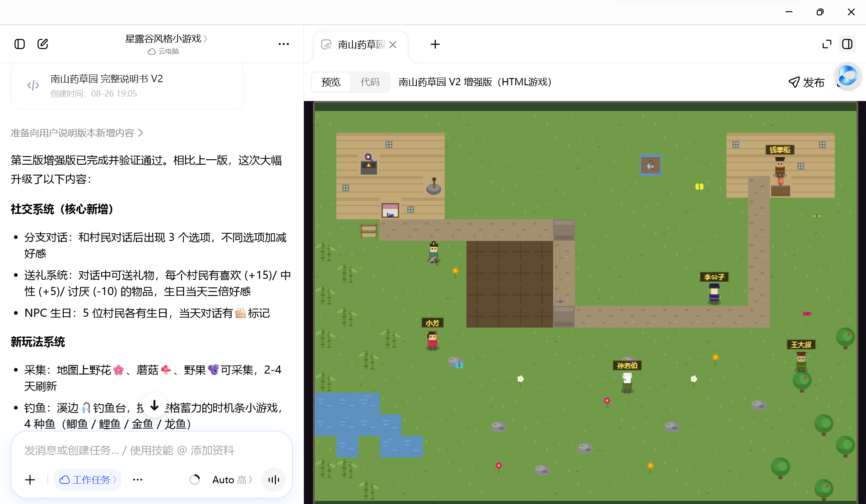Click the loading spinner icon near Auto
The image size is (866, 504).
pyautogui.click(x=195, y=480)
